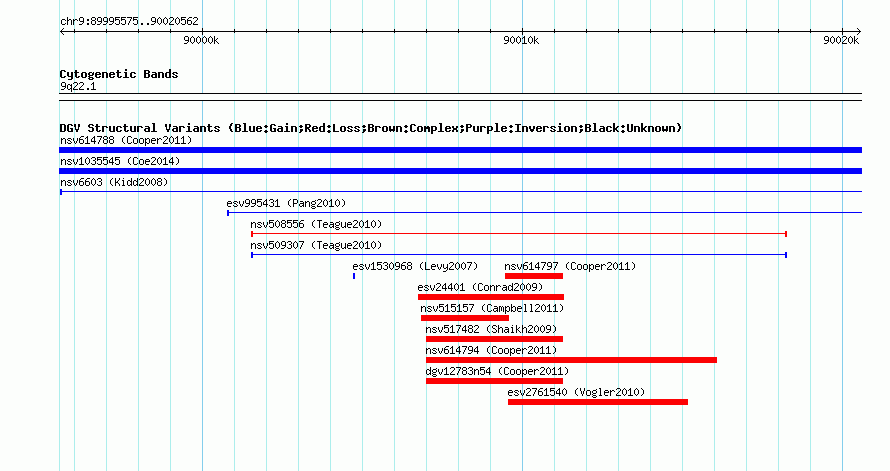Open the esv2761540 (Vogler2010) label
Viewport: 890px width, 471px height.
click(x=576, y=392)
